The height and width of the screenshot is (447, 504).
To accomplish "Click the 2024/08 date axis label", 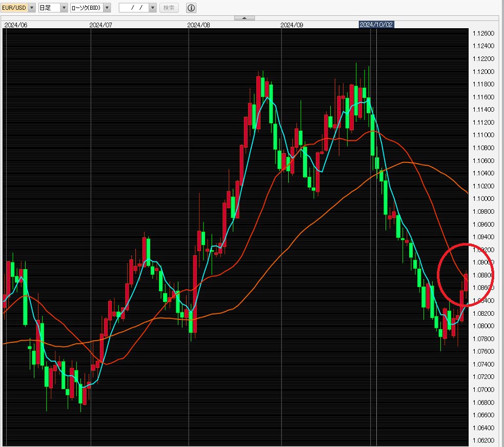I will click(x=198, y=25).
